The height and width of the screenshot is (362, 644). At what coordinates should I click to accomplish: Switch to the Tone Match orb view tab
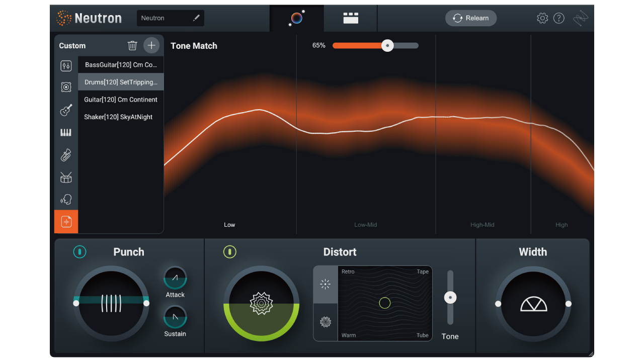tap(296, 18)
